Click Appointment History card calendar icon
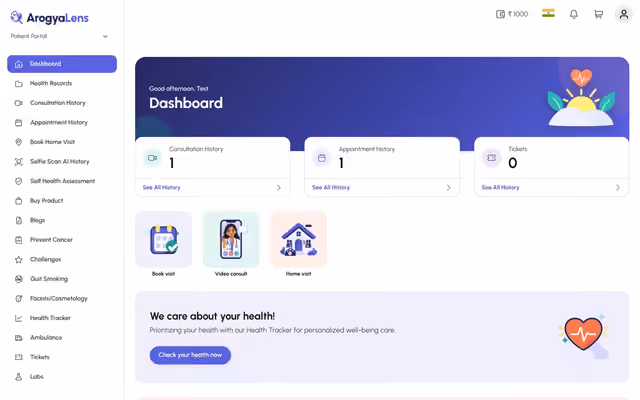 [x=322, y=158]
